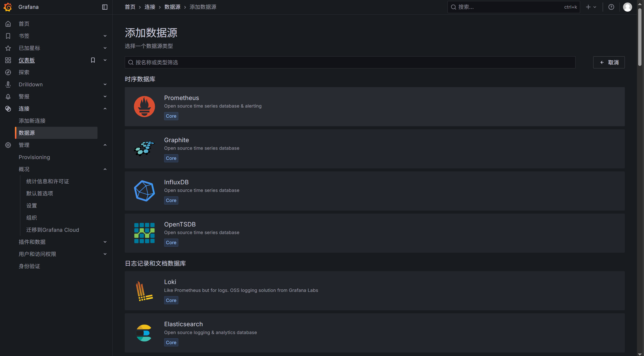Click the Drilldown icon in sidebar
This screenshot has width=644, height=356.
(x=8, y=84)
